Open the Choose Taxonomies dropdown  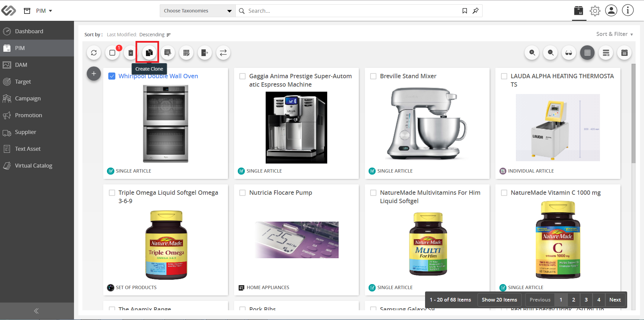tap(198, 11)
